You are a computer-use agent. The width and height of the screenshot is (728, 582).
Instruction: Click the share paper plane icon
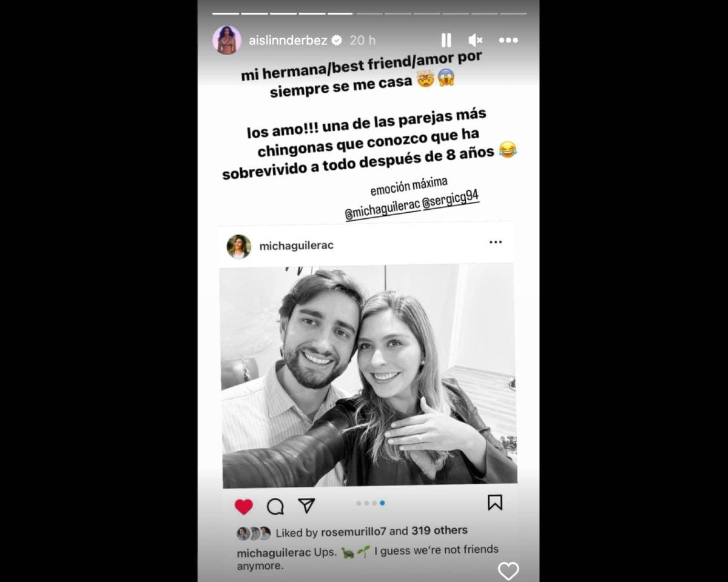(307, 506)
